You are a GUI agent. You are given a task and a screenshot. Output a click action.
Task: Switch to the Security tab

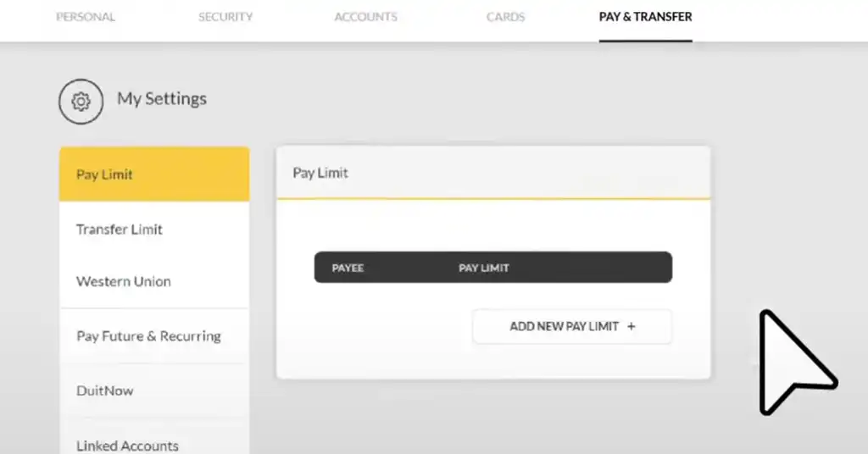[x=225, y=17]
